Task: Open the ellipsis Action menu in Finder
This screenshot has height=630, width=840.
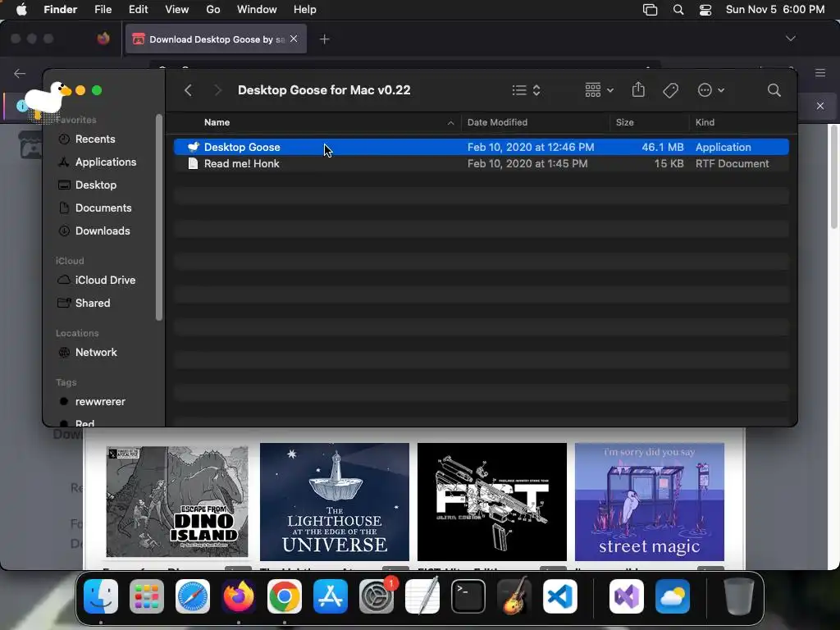Action: (x=711, y=90)
